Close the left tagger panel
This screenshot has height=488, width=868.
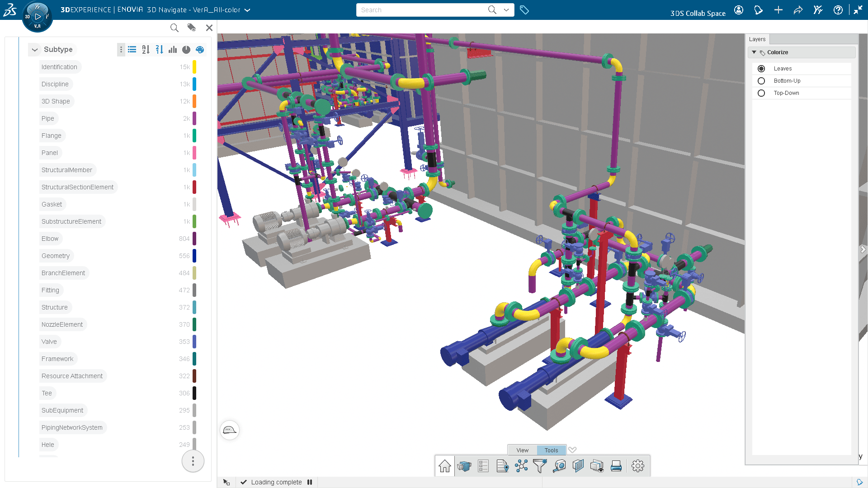209,28
